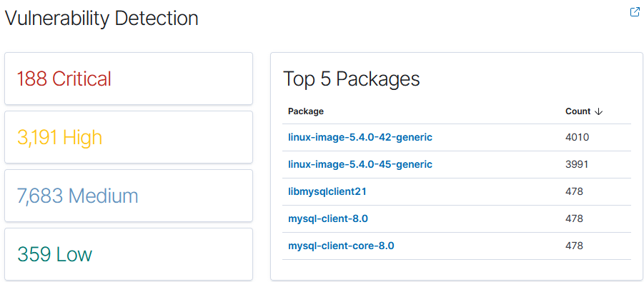Click the 4010 count cell
This screenshot has width=644, height=282.
coord(577,137)
